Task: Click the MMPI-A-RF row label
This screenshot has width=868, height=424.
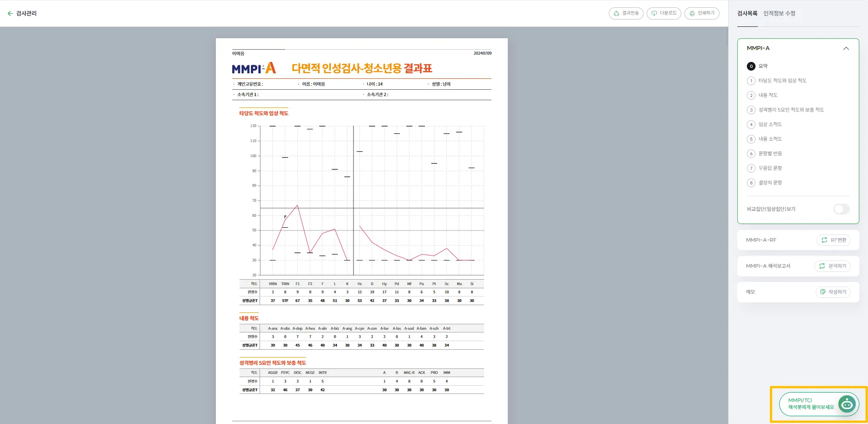Action: click(x=761, y=240)
